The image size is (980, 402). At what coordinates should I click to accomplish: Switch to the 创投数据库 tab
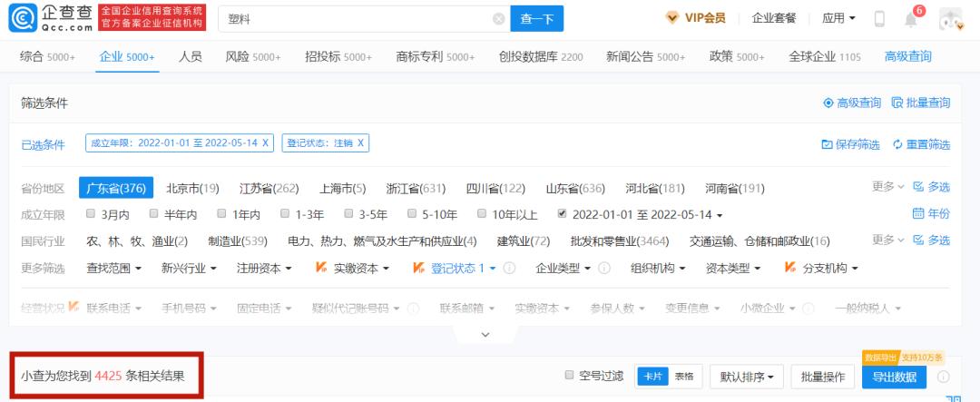pos(541,57)
